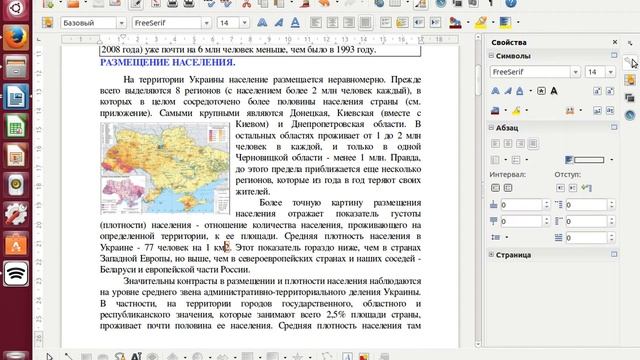Viewport: 640px width, 360px height.
Task: Open the line spacing dropdown in sidebar
Action: tap(507, 237)
